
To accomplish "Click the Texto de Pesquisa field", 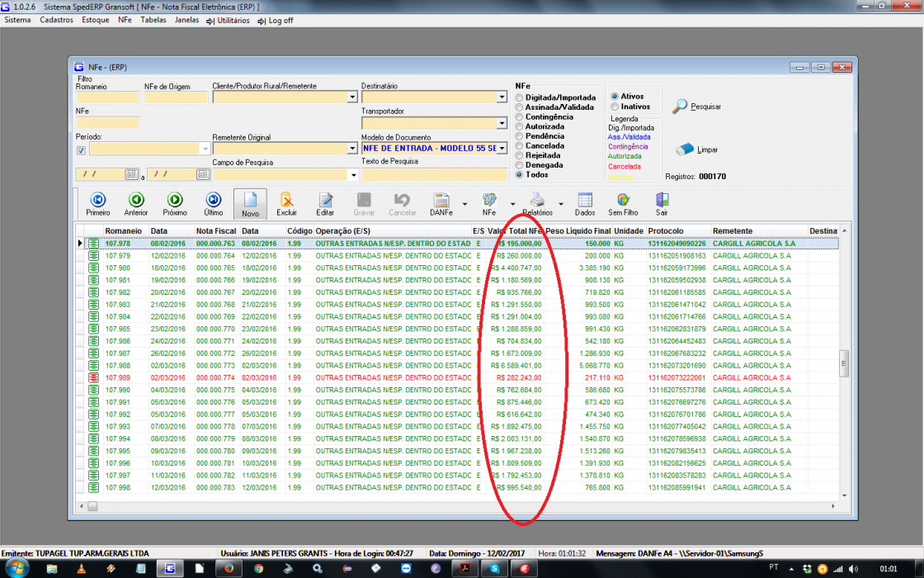I will tap(434, 174).
